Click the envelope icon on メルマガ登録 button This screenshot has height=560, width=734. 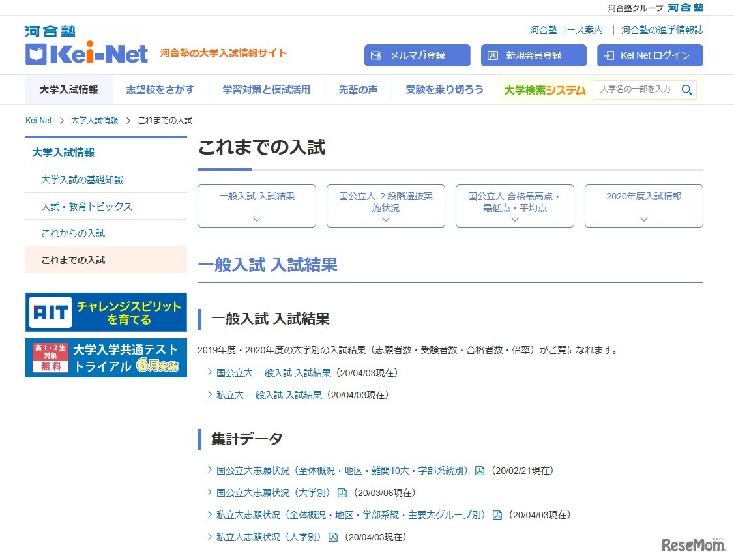pos(376,55)
